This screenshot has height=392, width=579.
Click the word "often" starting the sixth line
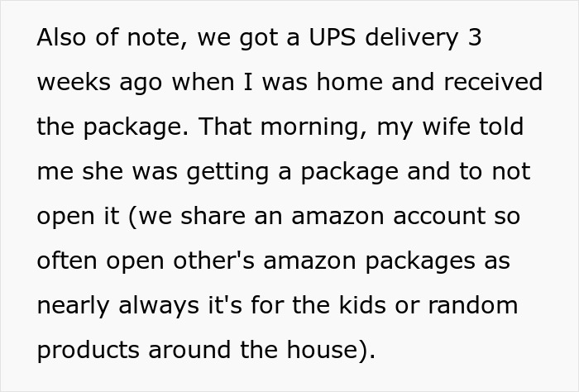[x=68, y=261]
